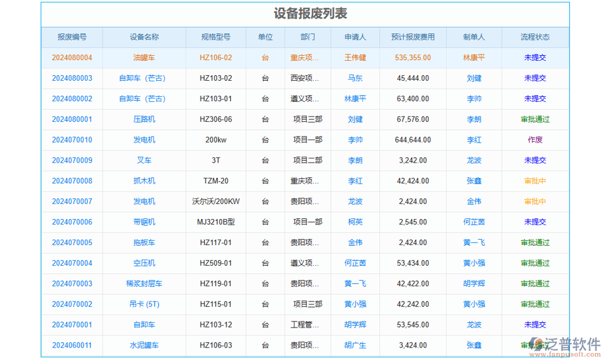Open the 叉车 equipment record
607x364 pixels.
(x=144, y=160)
